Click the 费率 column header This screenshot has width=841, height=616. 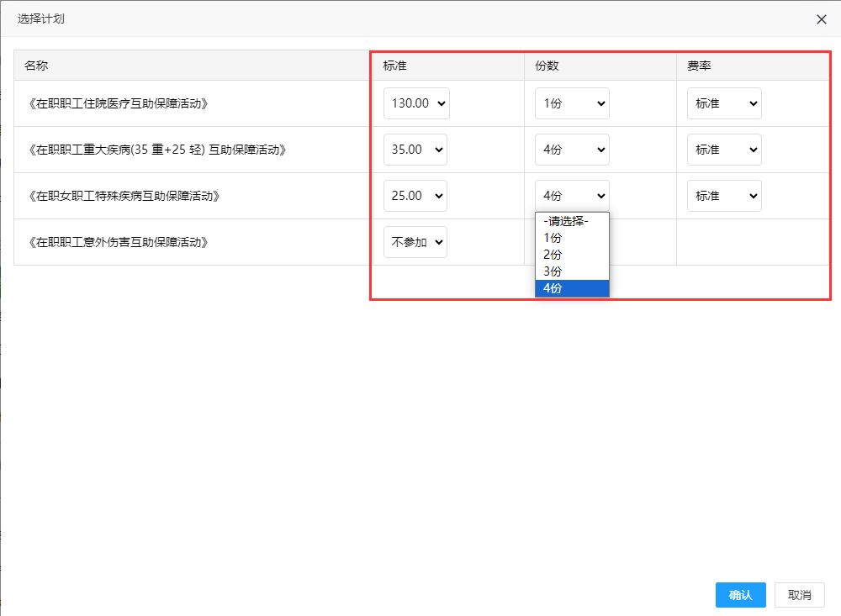pos(753,66)
